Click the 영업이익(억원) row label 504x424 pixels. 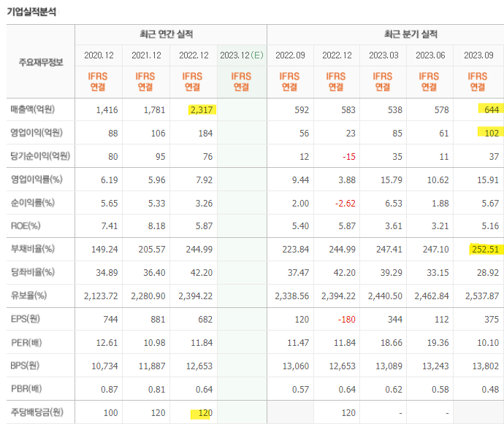[x=37, y=133]
